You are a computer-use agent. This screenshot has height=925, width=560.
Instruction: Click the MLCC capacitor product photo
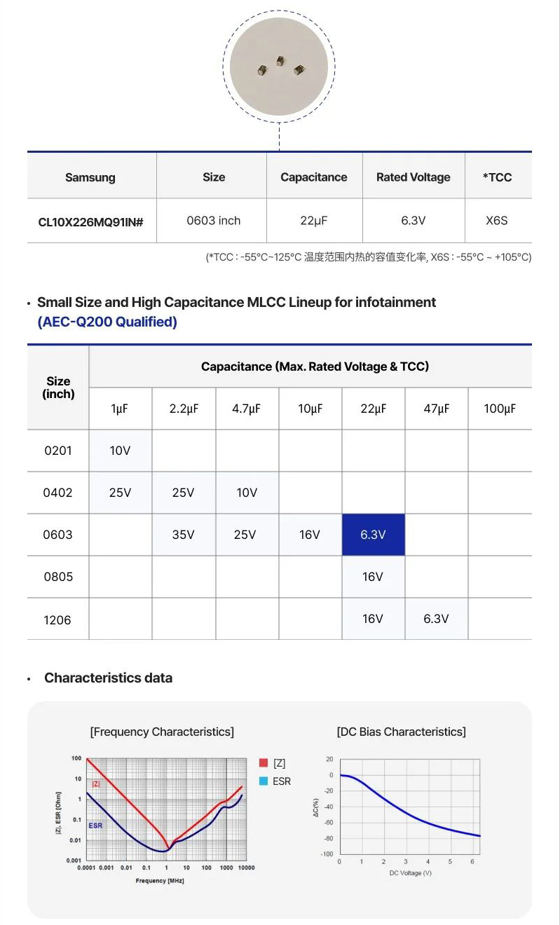click(279, 67)
